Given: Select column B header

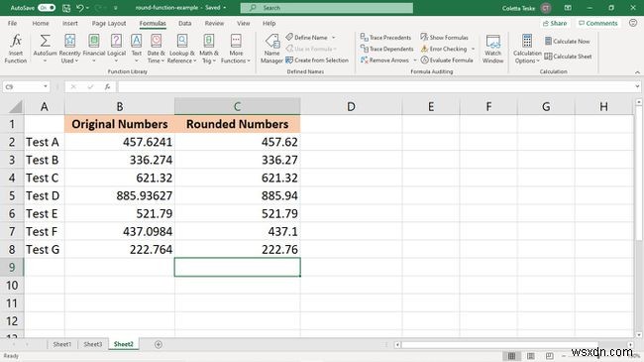Looking at the screenshot, I should 120,106.
